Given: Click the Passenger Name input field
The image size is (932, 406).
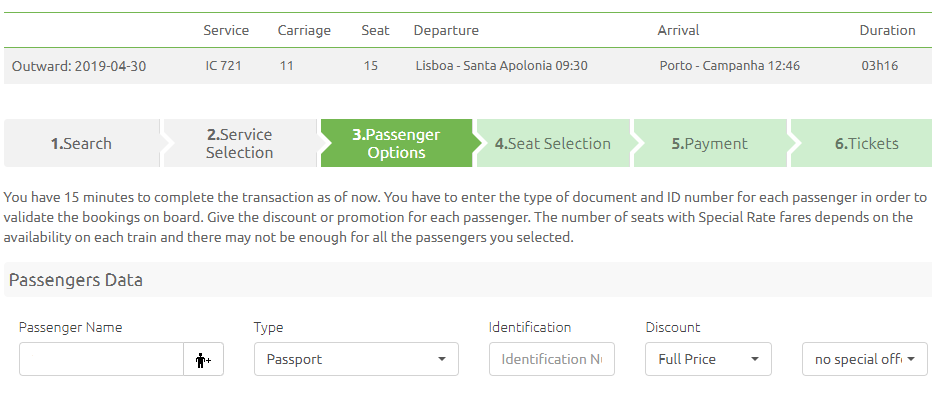Looking at the screenshot, I should (x=101, y=359).
